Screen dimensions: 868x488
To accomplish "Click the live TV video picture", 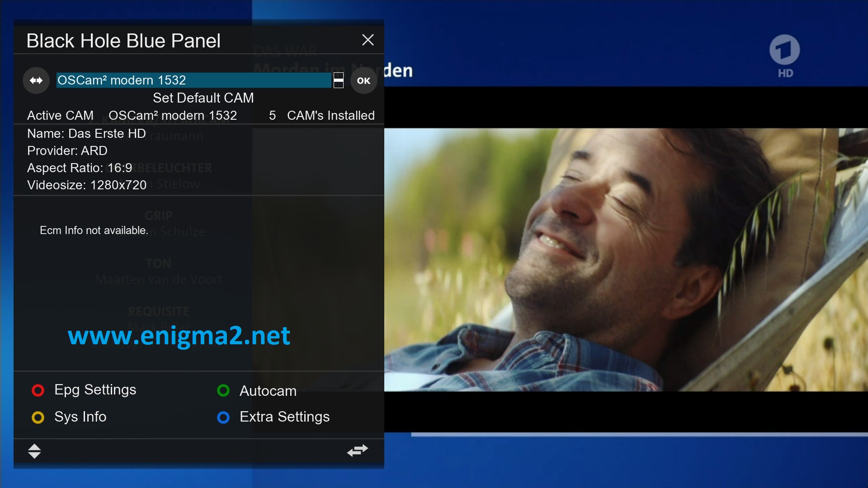I will (626, 260).
